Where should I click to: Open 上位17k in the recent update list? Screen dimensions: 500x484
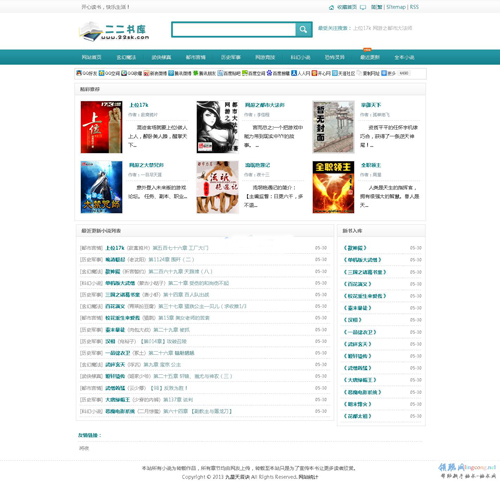(x=115, y=248)
